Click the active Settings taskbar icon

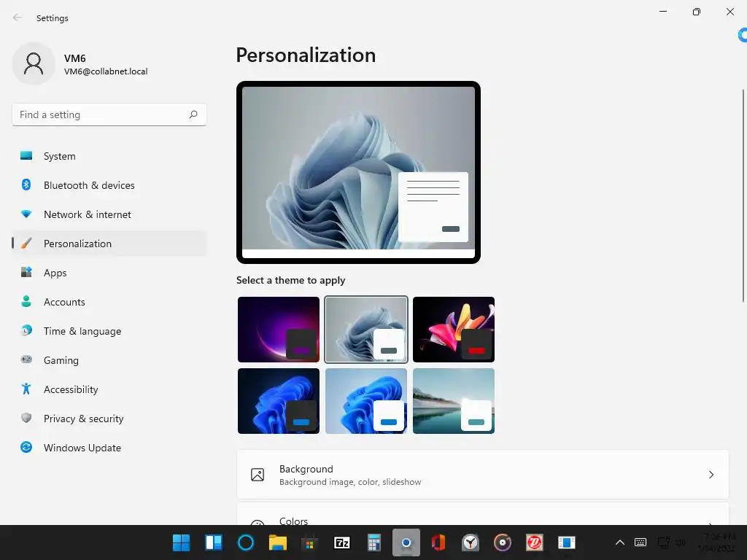click(x=406, y=542)
